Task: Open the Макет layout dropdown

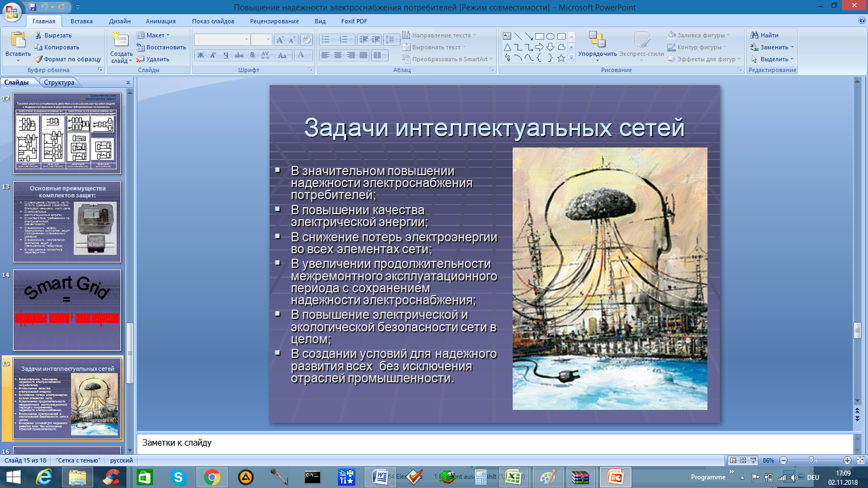Action: [153, 35]
